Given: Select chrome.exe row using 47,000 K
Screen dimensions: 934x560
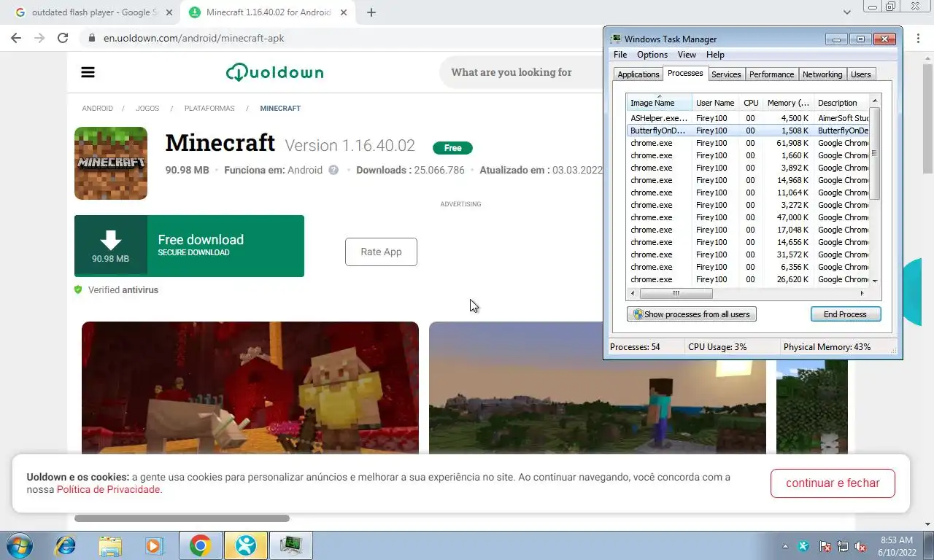Looking at the screenshot, I should pyautogui.click(x=748, y=217).
